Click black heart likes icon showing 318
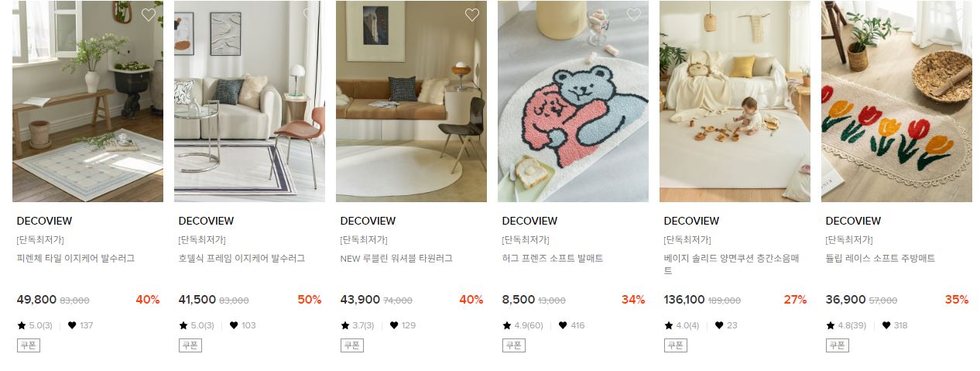This screenshot has height=371, width=980. coord(886,325)
